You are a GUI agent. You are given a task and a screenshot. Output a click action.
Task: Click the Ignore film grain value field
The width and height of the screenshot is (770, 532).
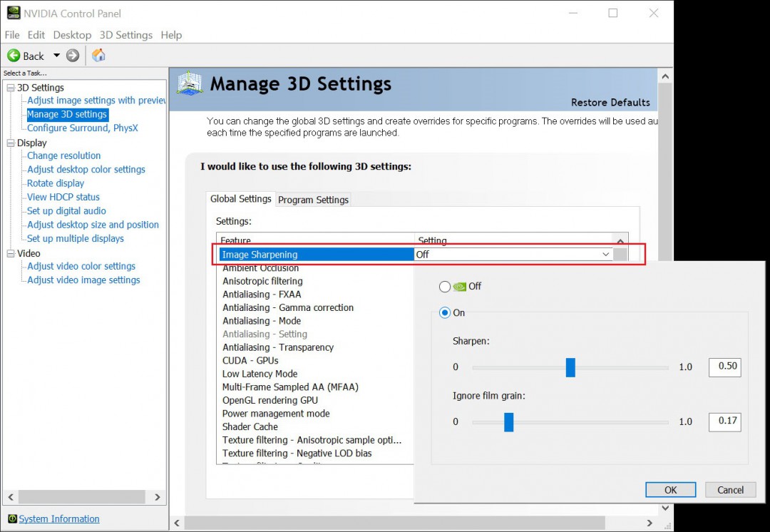click(724, 421)
